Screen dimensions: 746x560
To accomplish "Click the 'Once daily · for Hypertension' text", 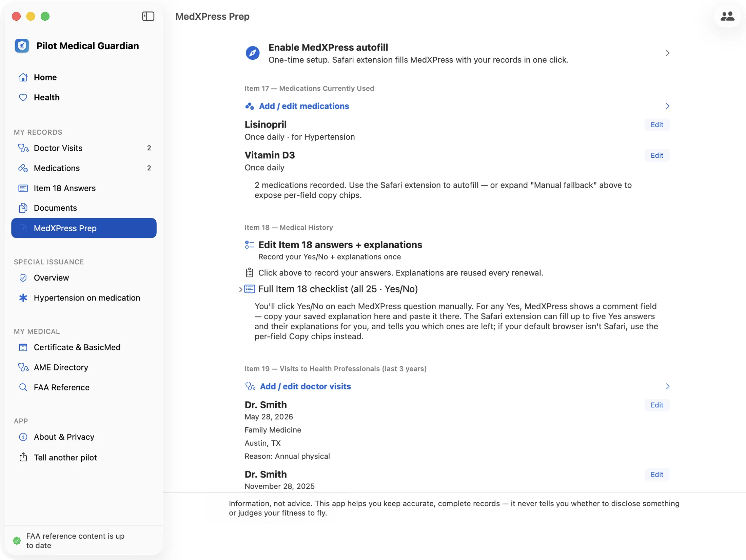I will pyautogui.click(x=300, y=137).
